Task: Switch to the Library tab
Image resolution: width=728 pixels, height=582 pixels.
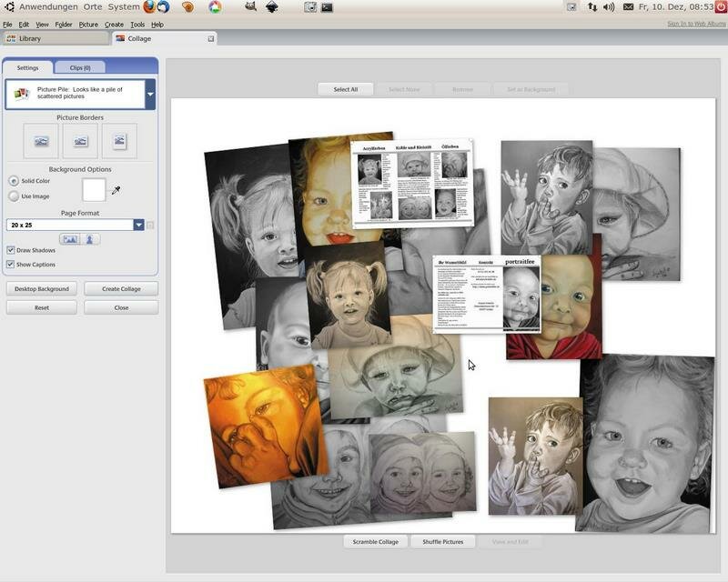Action: click(56, 38)
